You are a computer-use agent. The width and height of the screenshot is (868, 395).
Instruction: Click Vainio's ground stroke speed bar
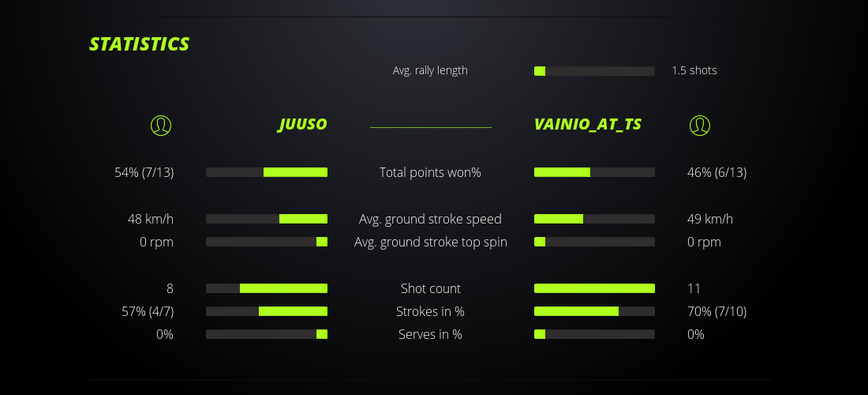pos(594,219)
